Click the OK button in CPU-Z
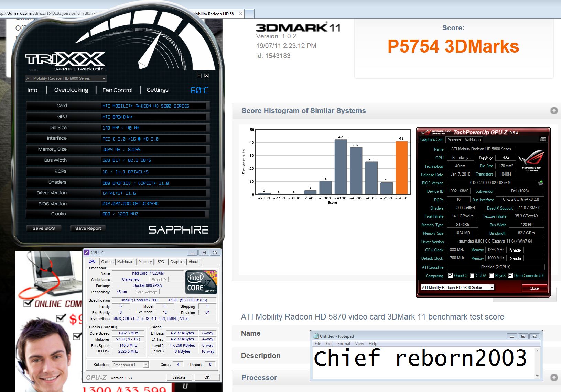Screen dimensions: 561x392 pyautogui.click(x=207, y=377)
